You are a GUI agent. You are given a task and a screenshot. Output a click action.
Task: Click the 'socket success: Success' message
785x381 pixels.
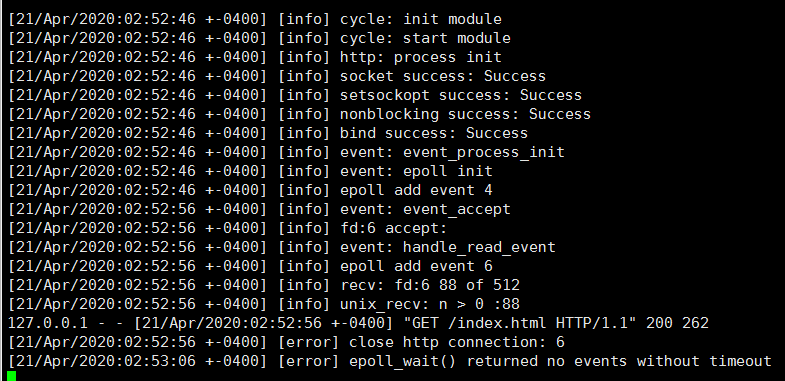point(443,76)
